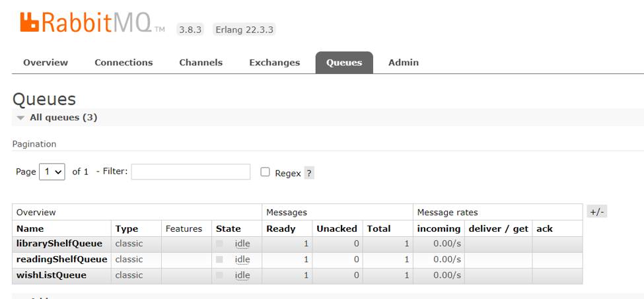This screenshot has width=644, height=299.
Task: Go to the Exchanges tab
Action: coord(274,63)
